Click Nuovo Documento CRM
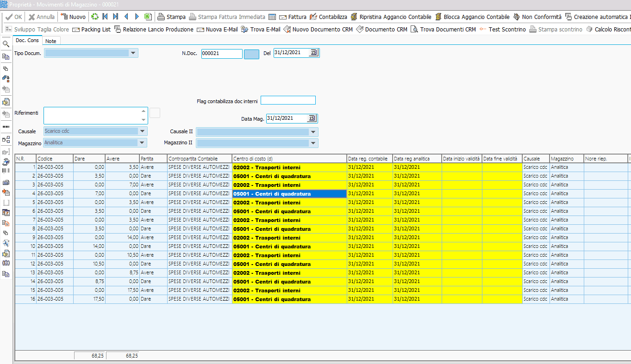The height and width of the screenshot is (364, 631). pyautogui.click(x=318, y=29)
